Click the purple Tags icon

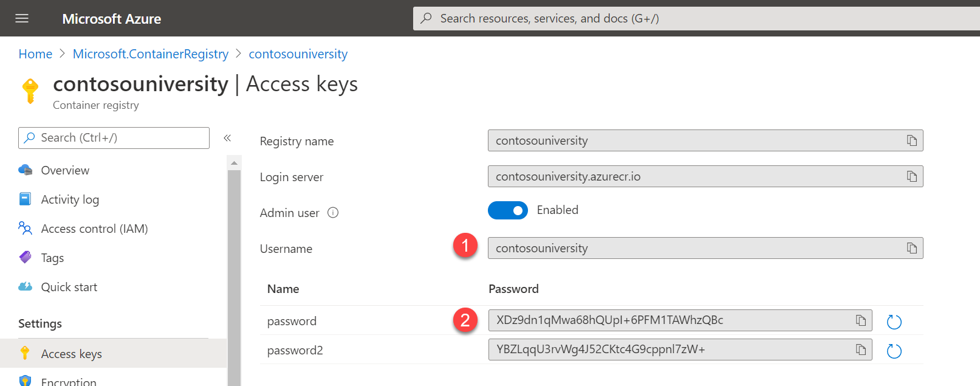tap(26, 257)
